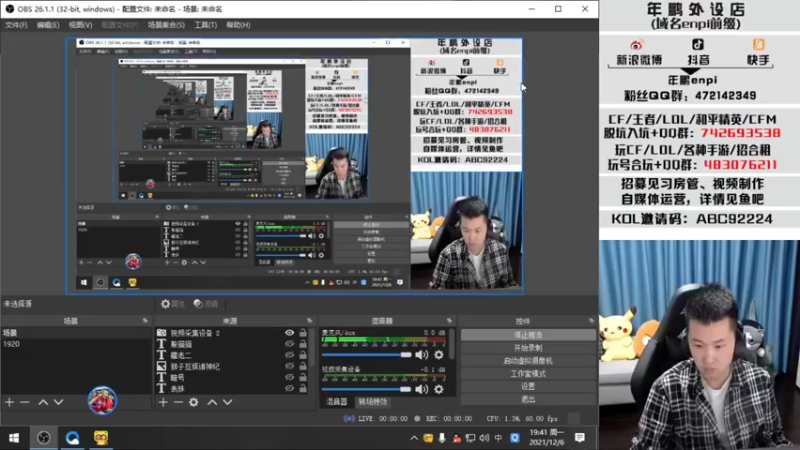Add a new source with plus icon
The width and height of the screenshot is (800, 450).
tap(163, 402)
